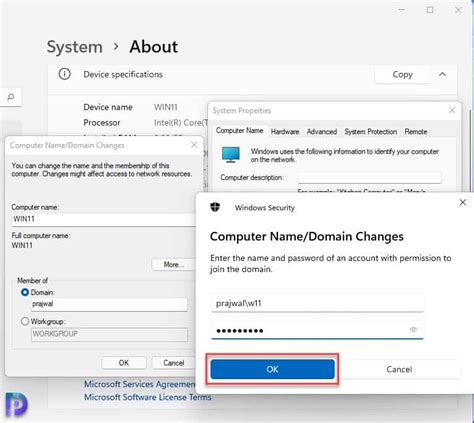Screen dimensions: 474x423
Task: Minimize the Settings window
Action: [402, 10]
